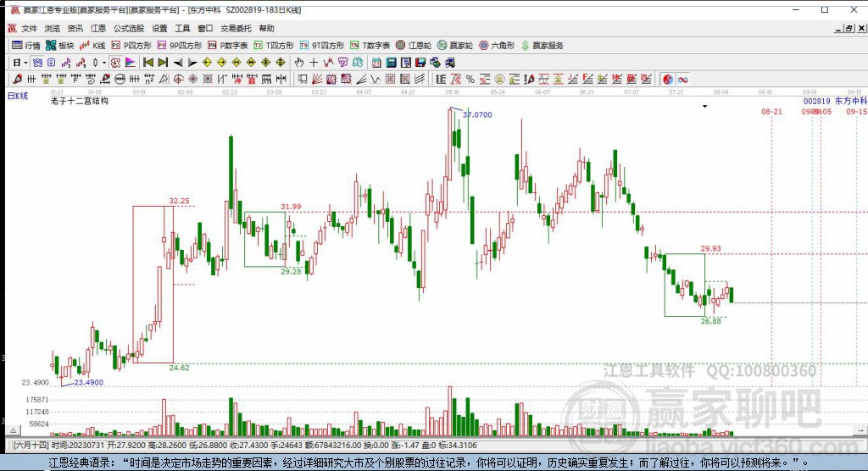Open the 浏览 menu
The image size is (868, 471).
[52, 28]
